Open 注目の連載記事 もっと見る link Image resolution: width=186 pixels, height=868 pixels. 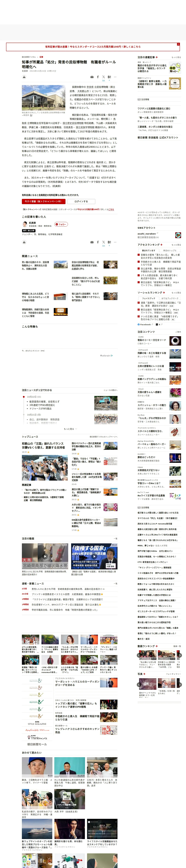[176, 57]
